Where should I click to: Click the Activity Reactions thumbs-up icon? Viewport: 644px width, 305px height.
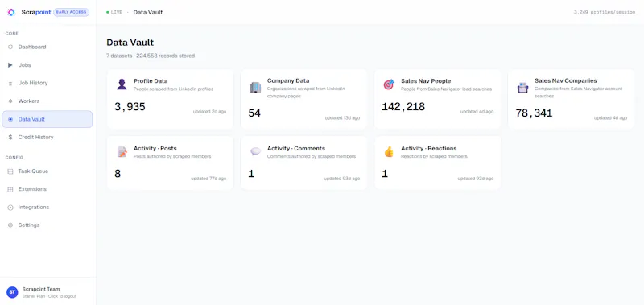[x=389, y=152]
